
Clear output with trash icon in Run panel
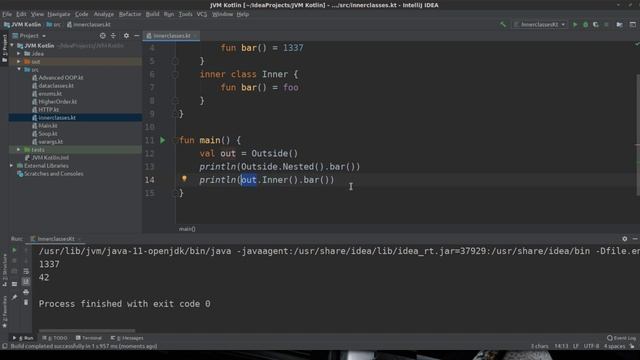(x=26, y=302)
